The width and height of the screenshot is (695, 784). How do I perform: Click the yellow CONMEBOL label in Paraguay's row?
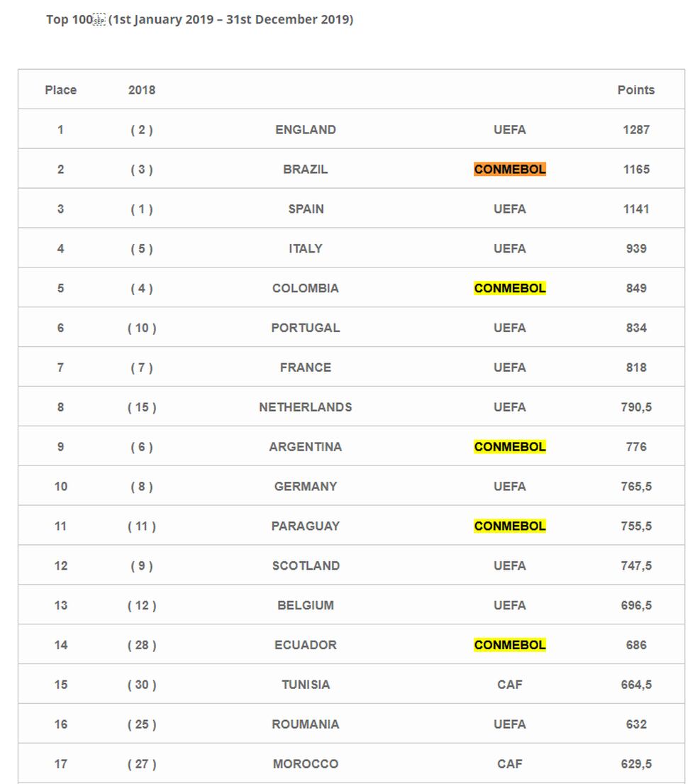click(x=510, y=526)
